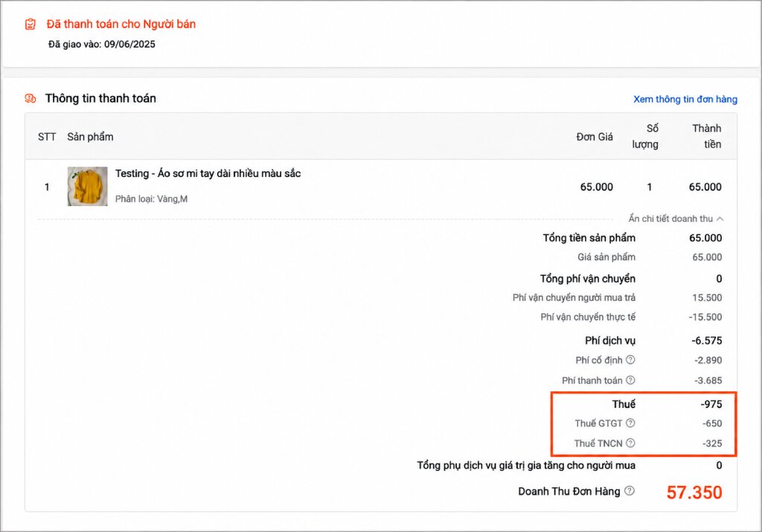Click Thông tin thanh toán section title
This screenshot has height=532, width=762.
click(x=100, y=99)
